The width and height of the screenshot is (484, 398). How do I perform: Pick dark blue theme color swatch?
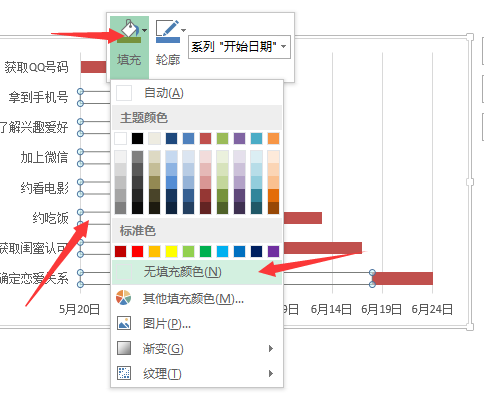pos(171,138)
